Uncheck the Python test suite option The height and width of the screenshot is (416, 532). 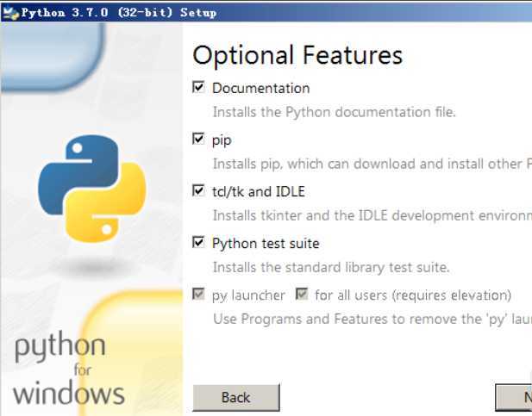point(198,242)
